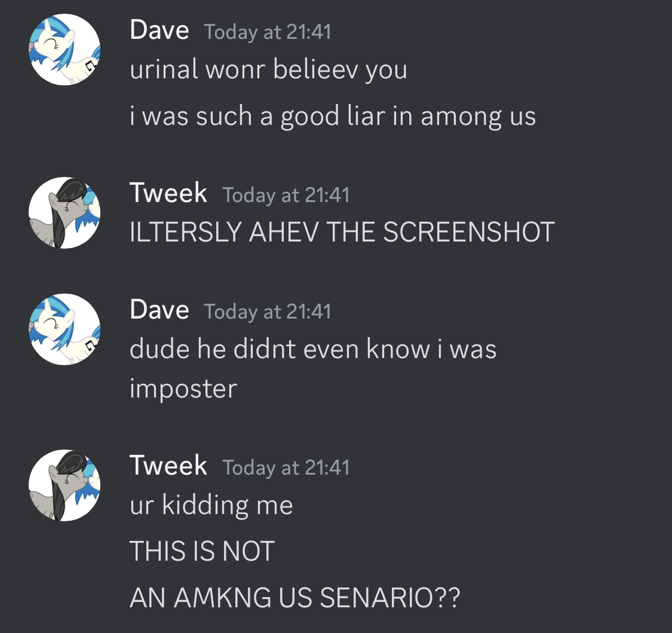Open Dave's avatar next to the imposter message
The image size is (672, 633).
pos(65,329)
